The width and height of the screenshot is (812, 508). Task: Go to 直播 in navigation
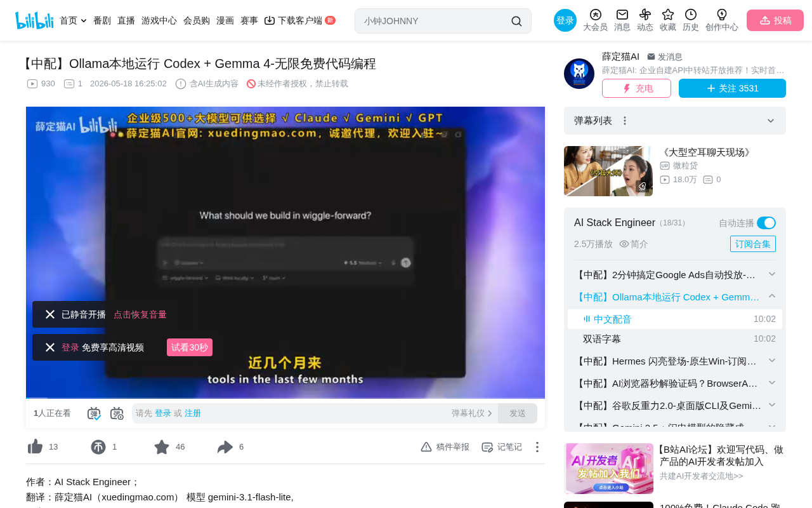point(126,21)
